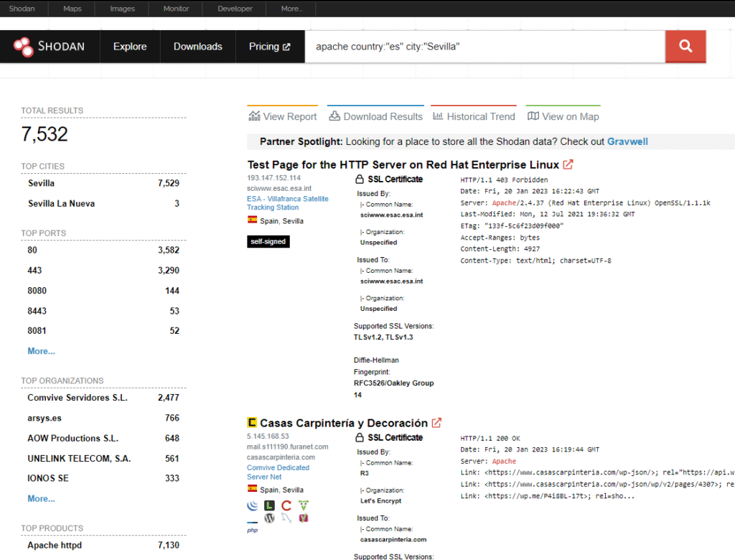
Task: Click the View Report link
Action: click(x=283, y=116)
